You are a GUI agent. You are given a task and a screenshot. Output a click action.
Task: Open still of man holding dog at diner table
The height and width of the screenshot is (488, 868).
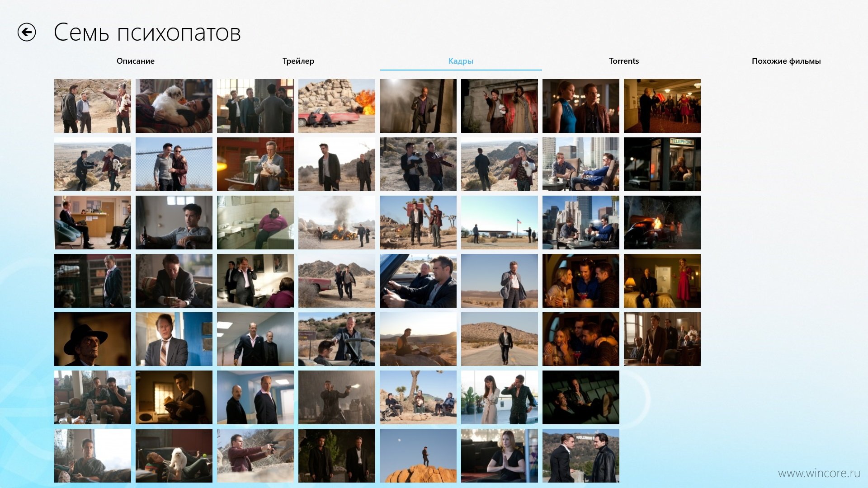255,164
